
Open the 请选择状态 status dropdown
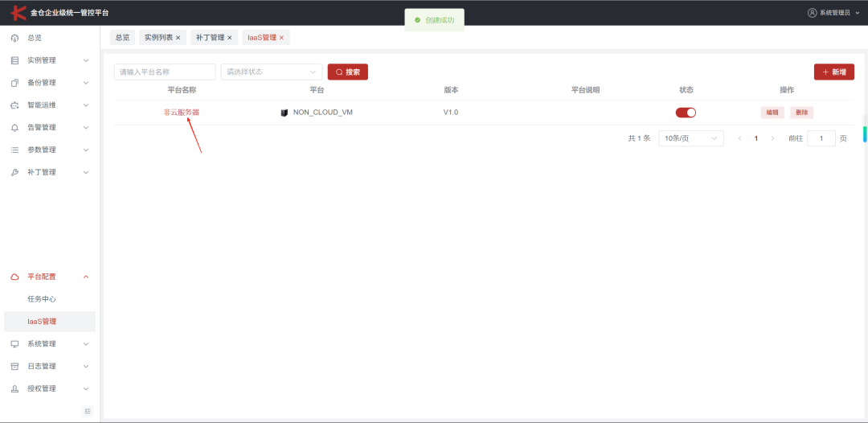click(272, 72)
